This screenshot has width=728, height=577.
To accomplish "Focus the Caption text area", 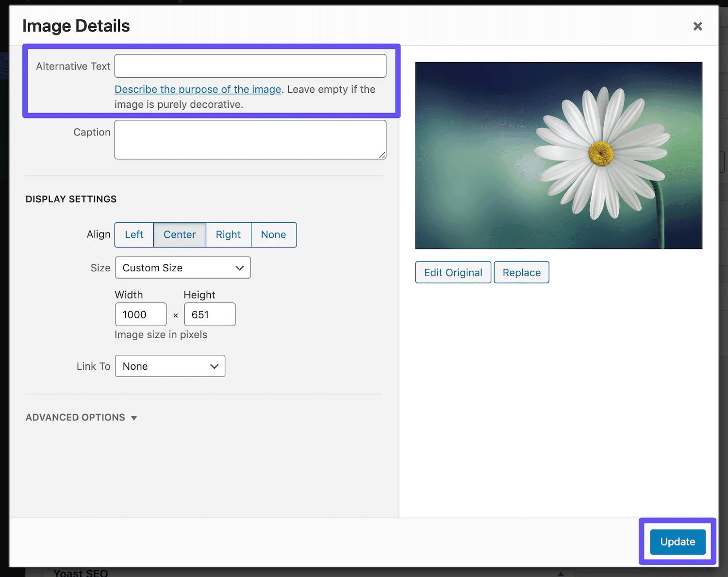I will pos(250,140).
